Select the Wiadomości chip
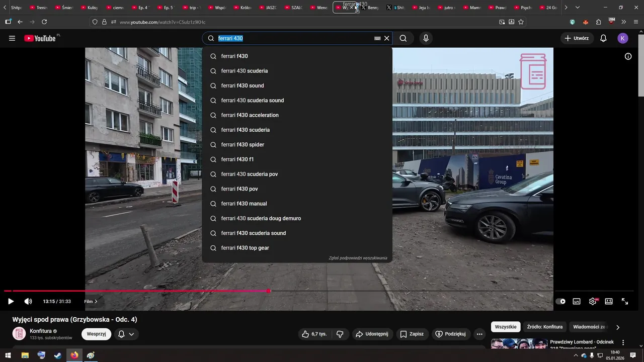The image size is (644, 362). tap(590, 327)
